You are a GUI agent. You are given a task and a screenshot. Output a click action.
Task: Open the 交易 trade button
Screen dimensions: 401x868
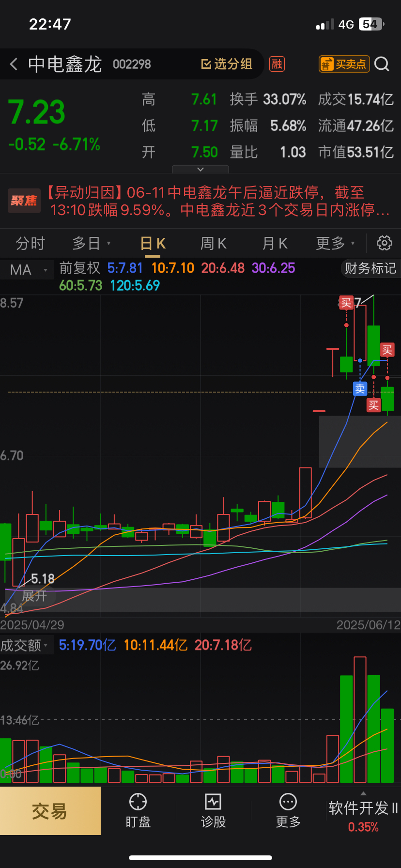(x=50, y=811)
